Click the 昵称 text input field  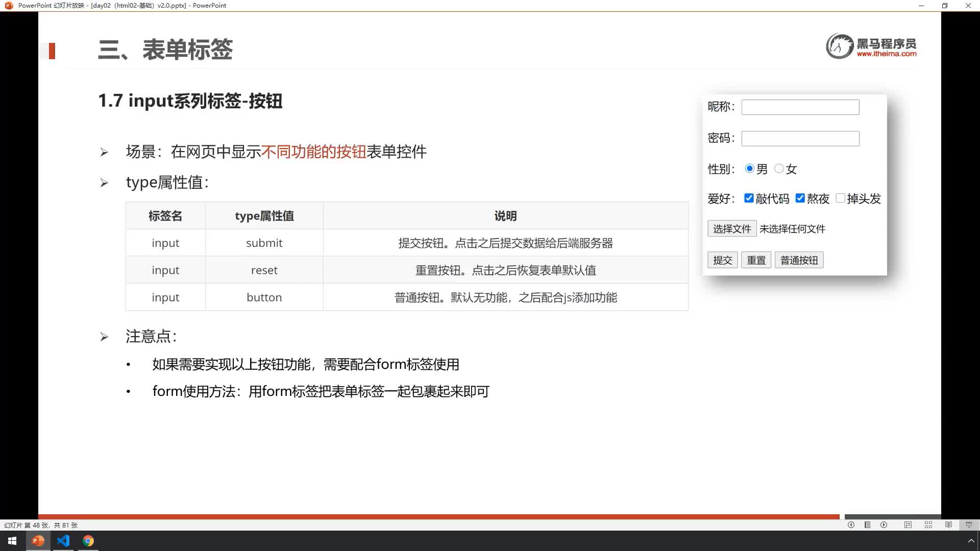800,107
